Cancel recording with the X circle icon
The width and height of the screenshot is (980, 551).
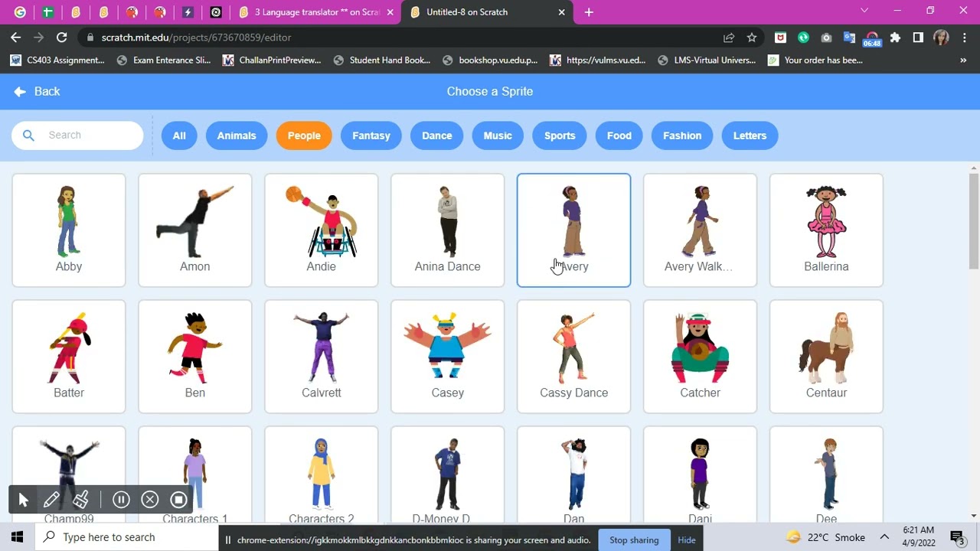(150, 500)
